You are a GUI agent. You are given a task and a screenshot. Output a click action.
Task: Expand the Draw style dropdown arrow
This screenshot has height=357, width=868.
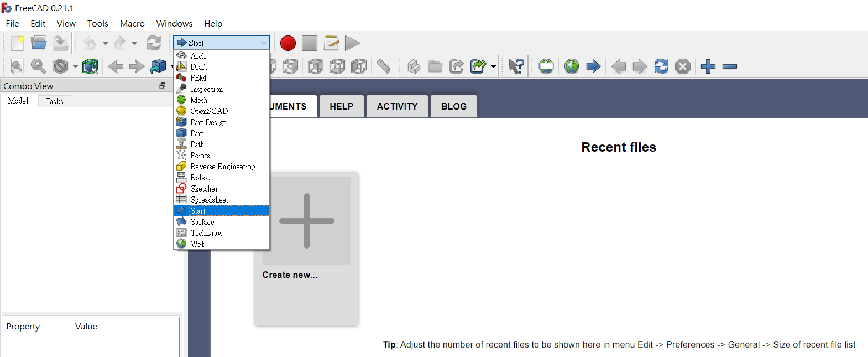click(x=75, y=66)
